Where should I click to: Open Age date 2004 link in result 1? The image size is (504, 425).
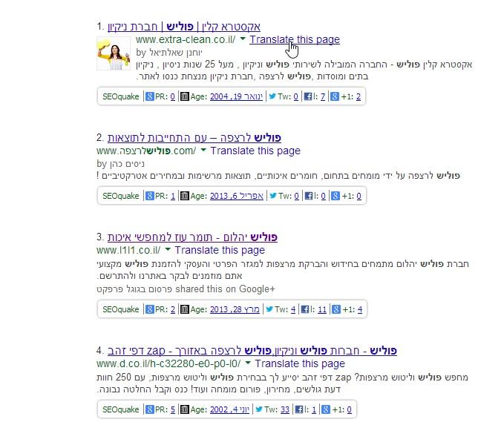236,96
